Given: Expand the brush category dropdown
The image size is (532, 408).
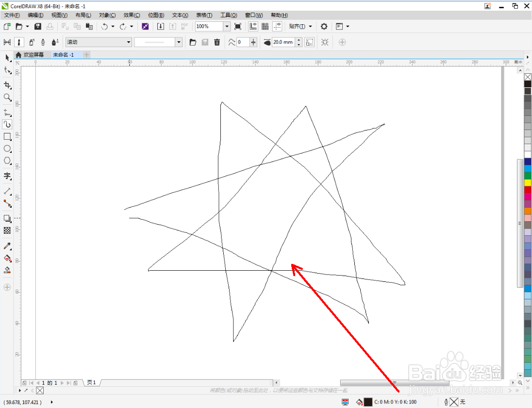Looking at the screenshot, I should [128, 42].
